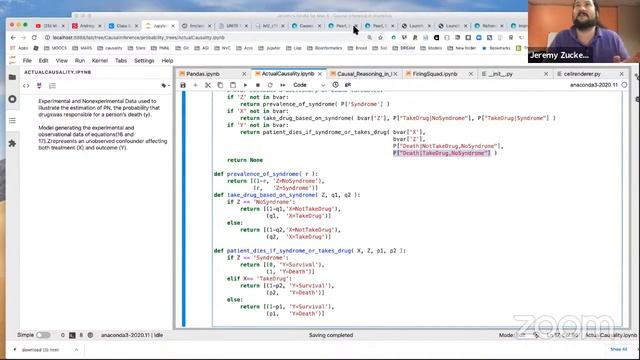Viewport: 640px width, 360px height.
Task: Select 'Experimental and Nonexperimental Data' contents entry
Action: tap(99, 108)
